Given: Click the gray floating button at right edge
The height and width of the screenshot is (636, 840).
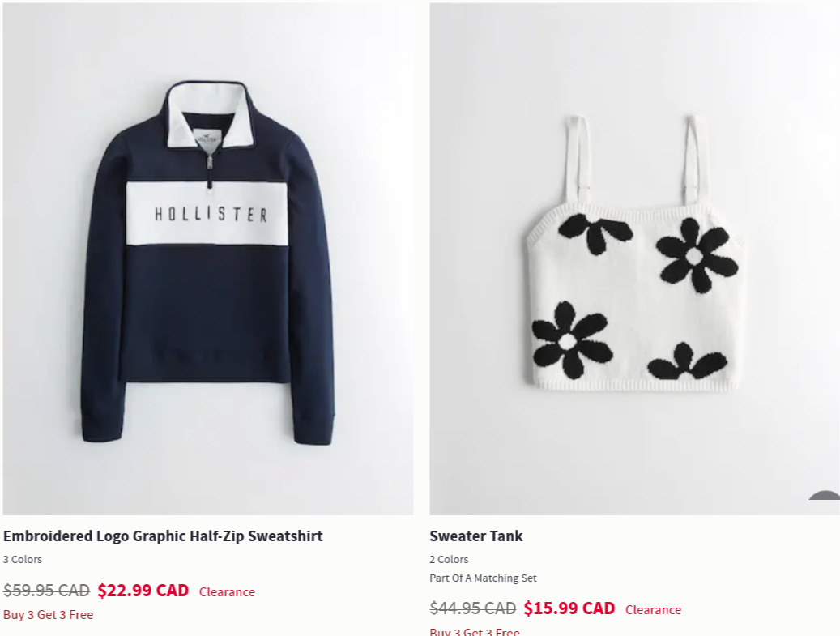Looking at the screenshot, I should pos(825,496).
